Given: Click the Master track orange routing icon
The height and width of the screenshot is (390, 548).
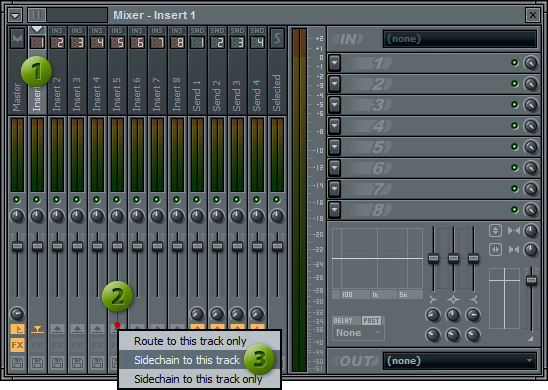Looking at the screenshot, I should click(x=17, y=329).
